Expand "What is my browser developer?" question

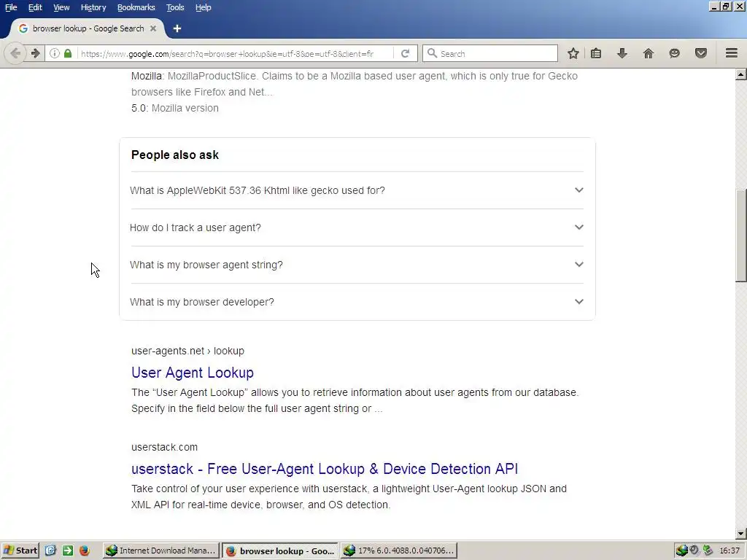tap(357, 302)
